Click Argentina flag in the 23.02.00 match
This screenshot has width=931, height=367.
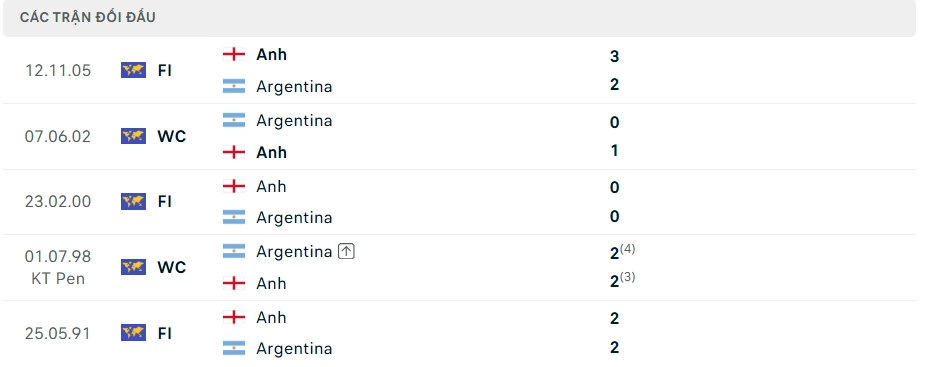point(234,217)
